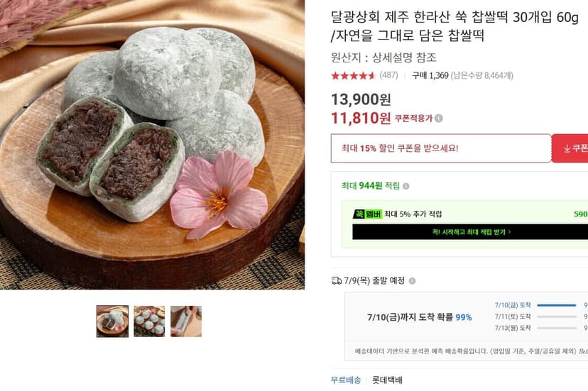588x391 pixels.
Task: Click the main rice cake product image
Action: pos(152,145)
